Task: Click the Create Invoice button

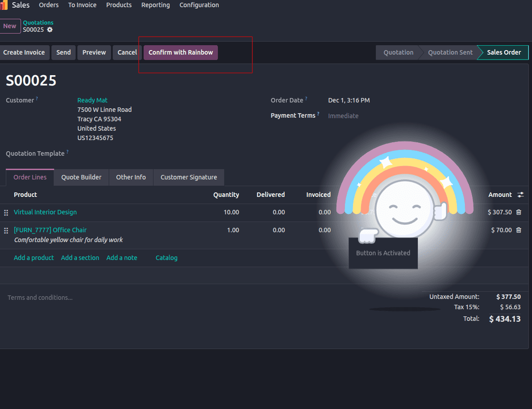Action: point(25,52)
